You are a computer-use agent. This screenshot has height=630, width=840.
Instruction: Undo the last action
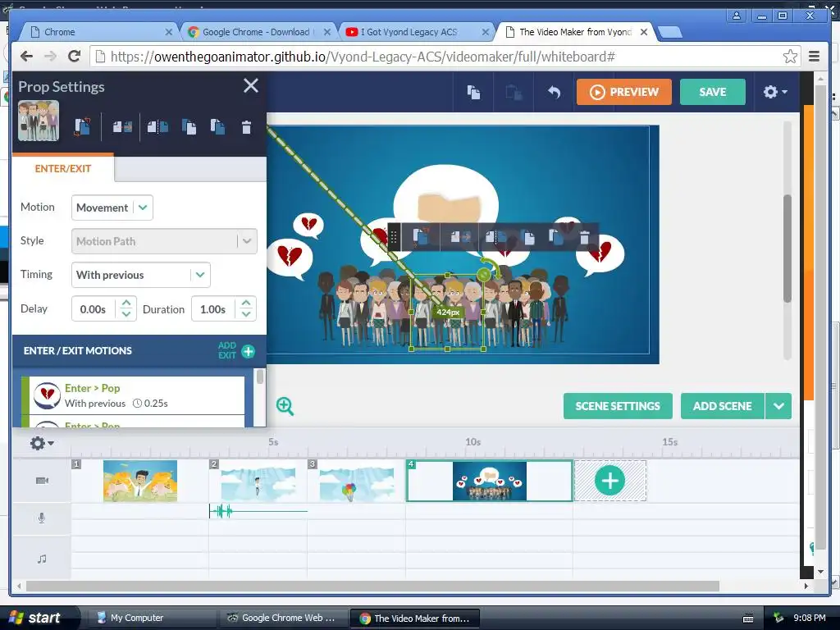click(554, 92)
